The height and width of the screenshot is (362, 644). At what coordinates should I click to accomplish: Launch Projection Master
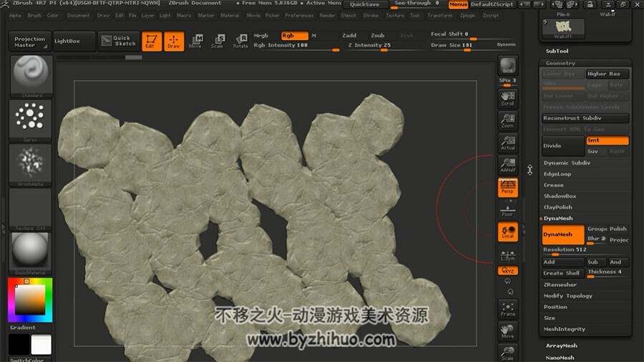tap(29, 41)
